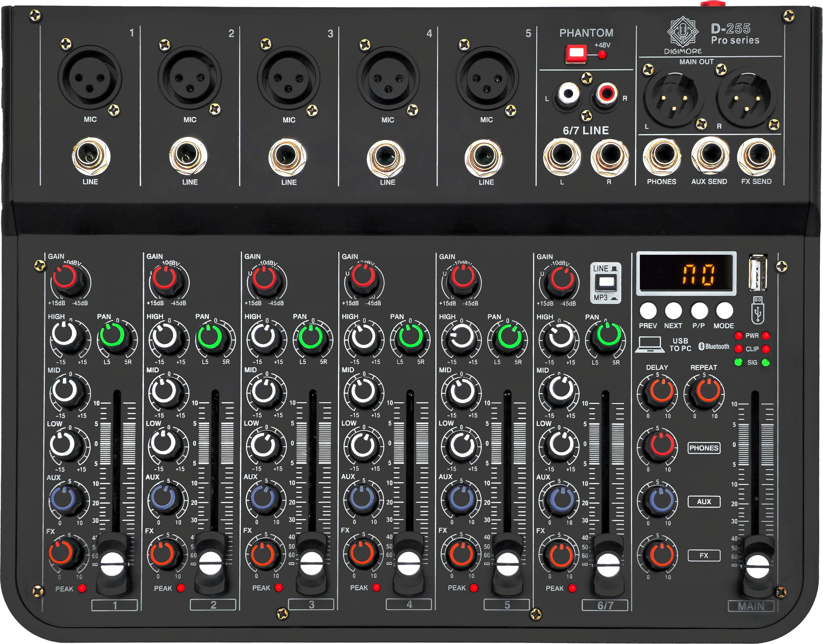The image size is (823, 644).
Task: Click the PHANTOM heading text
Action: click(586, 33)
